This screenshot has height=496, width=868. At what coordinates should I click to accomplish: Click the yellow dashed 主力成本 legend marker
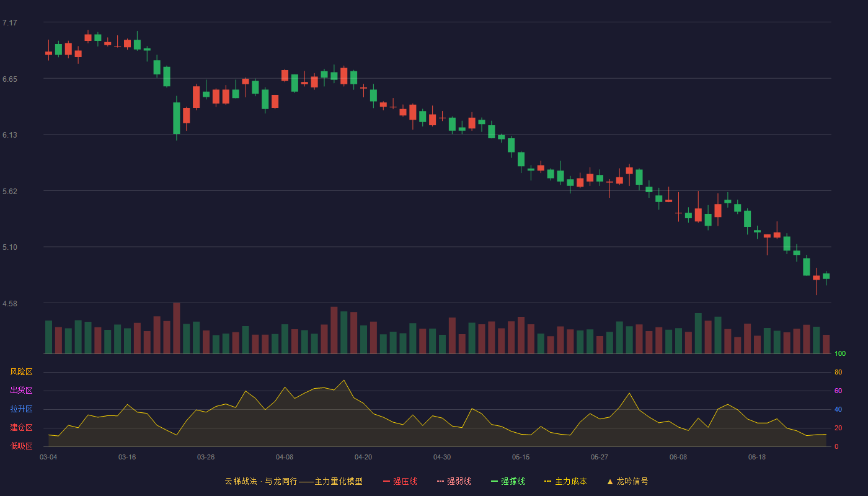[x=547, y=481]
